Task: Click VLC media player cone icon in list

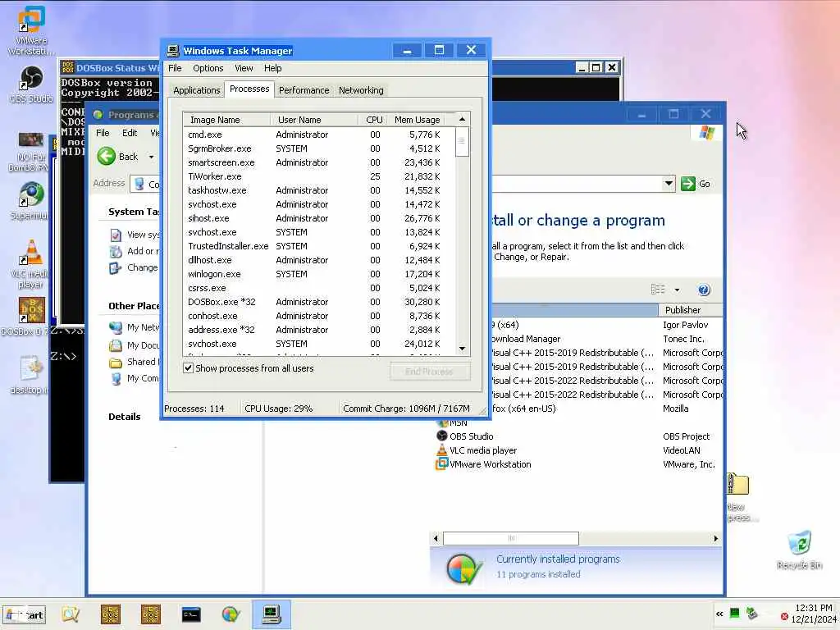Action: coord(442,450)
